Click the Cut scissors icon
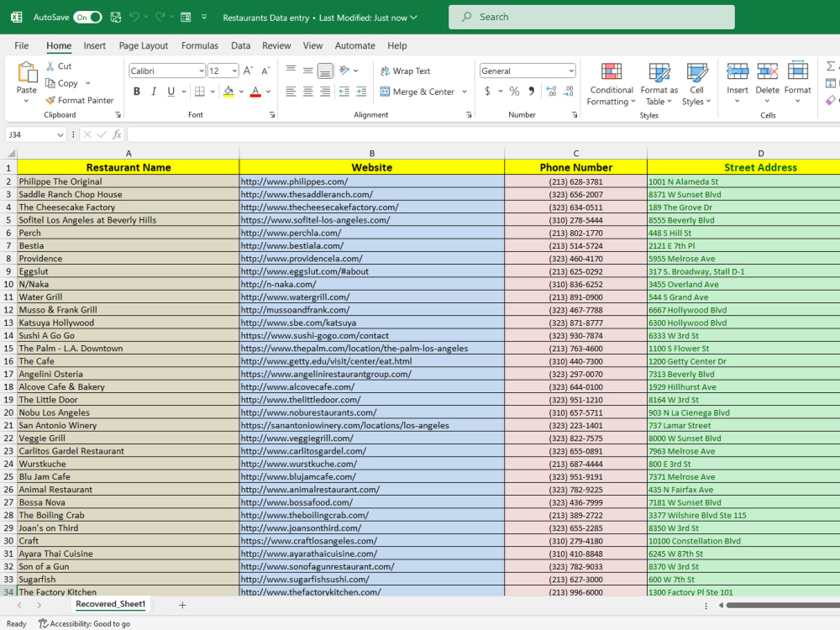This screenshot has height=630, width=840. click(x=50, y=66)
